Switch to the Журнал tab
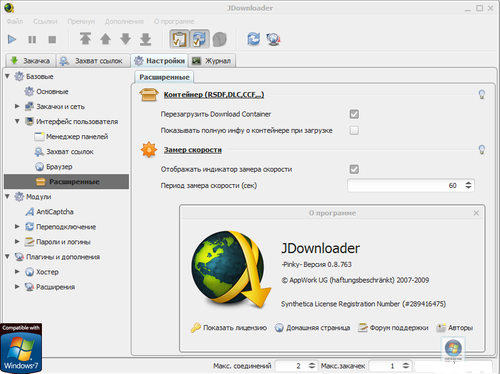500x374 pixels. (212, 61)
